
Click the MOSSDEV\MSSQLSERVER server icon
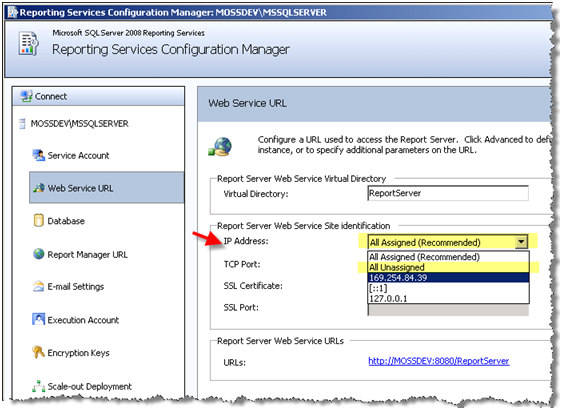22,124
